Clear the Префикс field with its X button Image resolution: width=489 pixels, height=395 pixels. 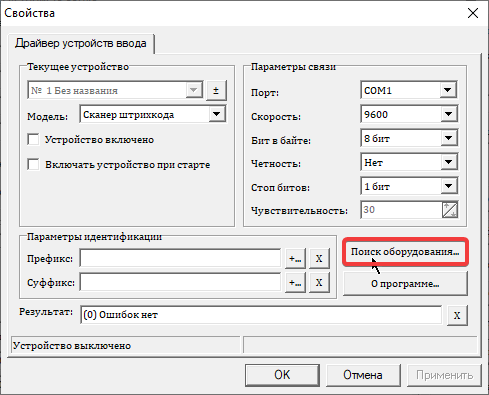(319, 258)
